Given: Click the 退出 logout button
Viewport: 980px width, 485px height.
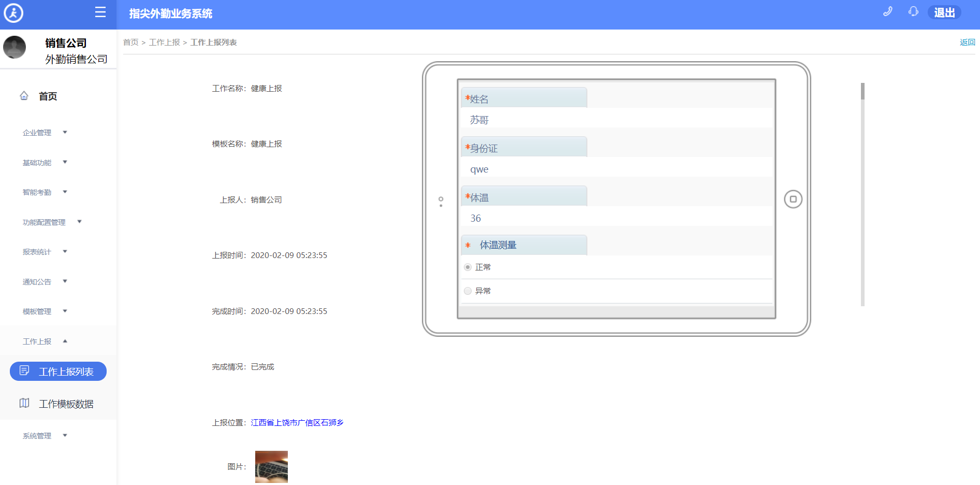Looking at the screenshot, I should (x=944, y=12).
